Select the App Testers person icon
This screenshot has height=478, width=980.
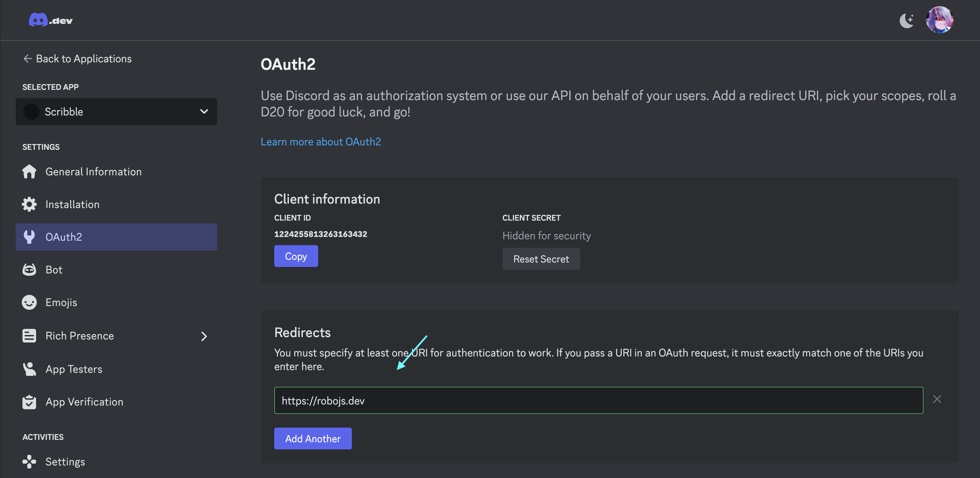pos(29,368)
